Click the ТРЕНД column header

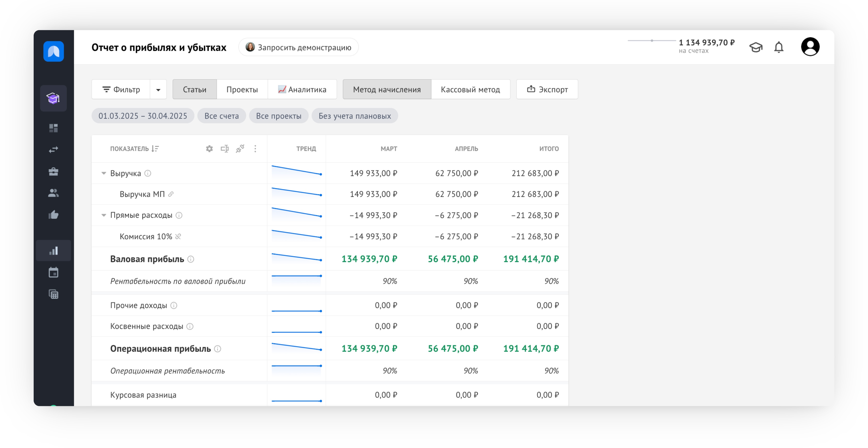point(306,149)
